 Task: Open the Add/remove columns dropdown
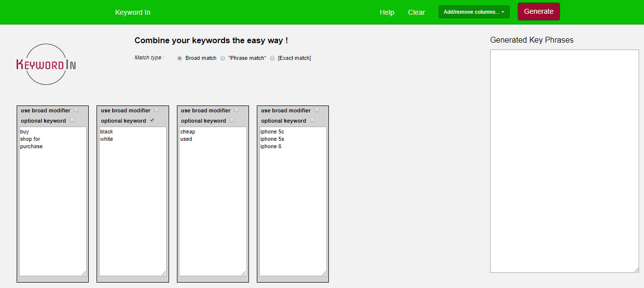474,12
